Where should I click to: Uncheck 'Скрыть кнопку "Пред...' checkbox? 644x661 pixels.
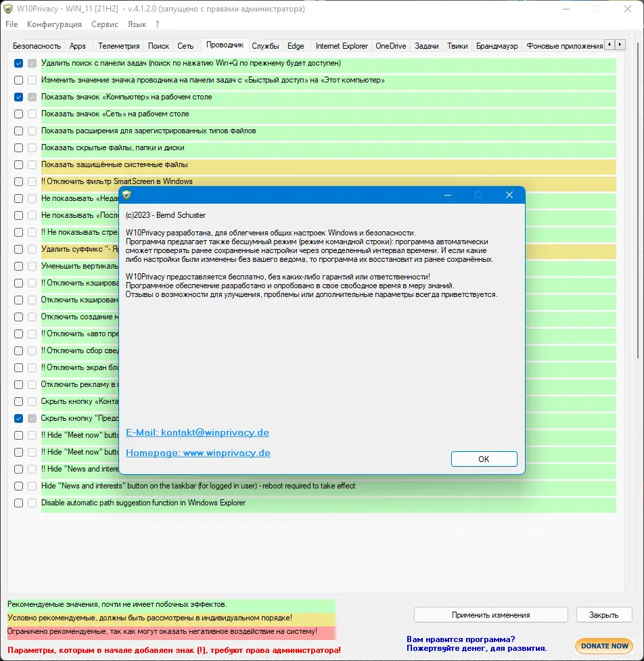18,418
